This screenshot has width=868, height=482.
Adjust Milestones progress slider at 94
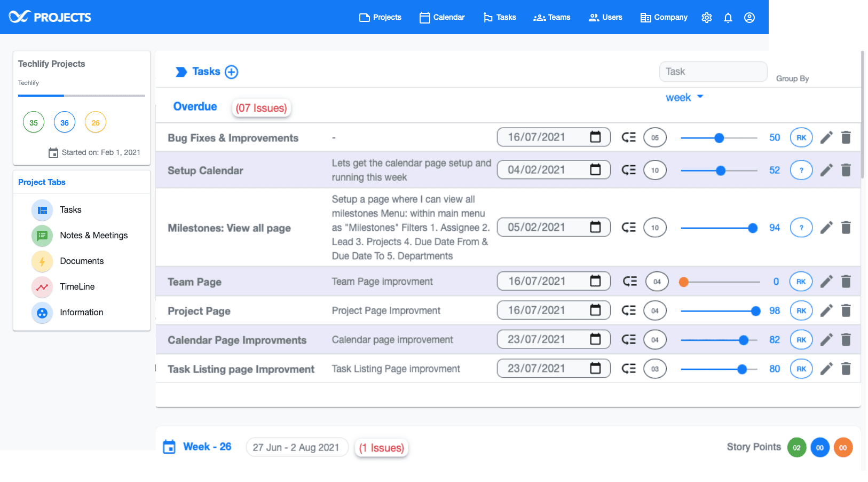click(x=753, y=228)
